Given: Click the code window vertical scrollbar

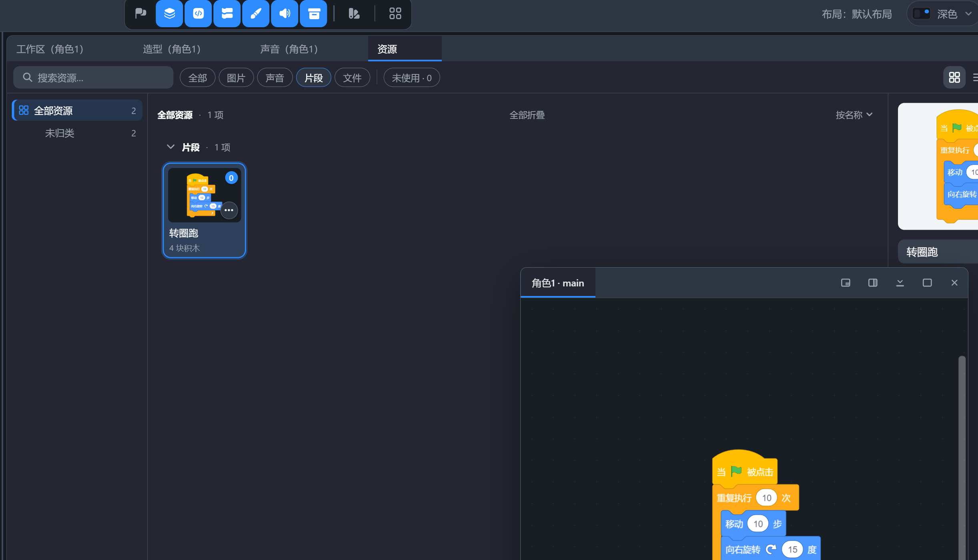Looking at the screenshot, I should pos(962,456).
